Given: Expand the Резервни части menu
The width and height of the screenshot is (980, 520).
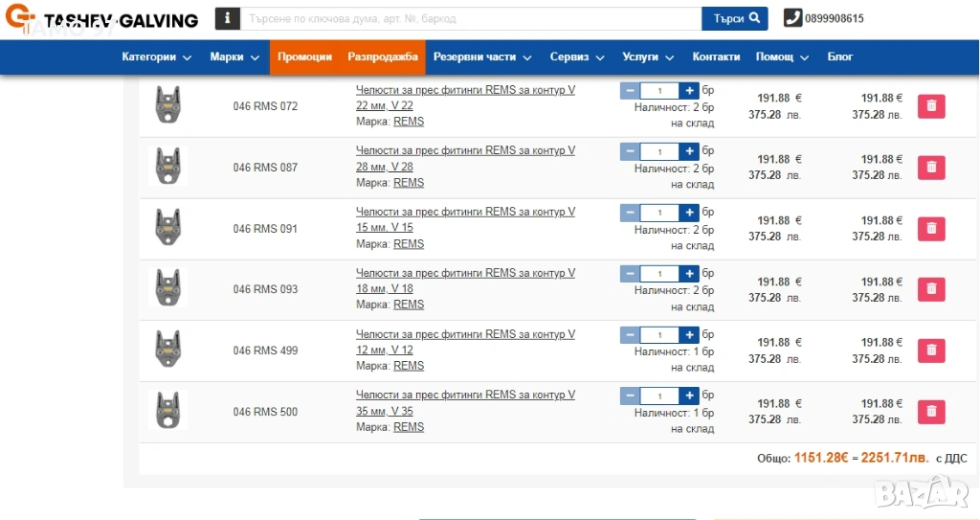Looking at the screenshot, I should (x=481, y=57).
